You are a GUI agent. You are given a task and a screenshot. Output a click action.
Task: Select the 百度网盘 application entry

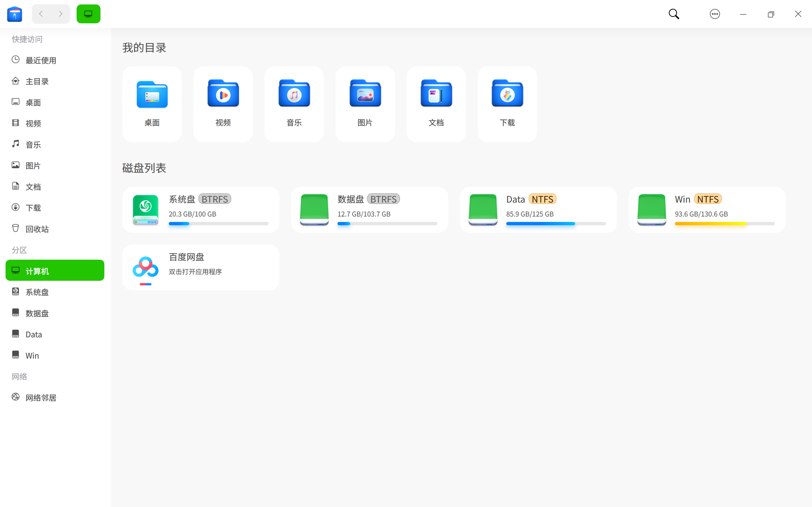point(200,267)
